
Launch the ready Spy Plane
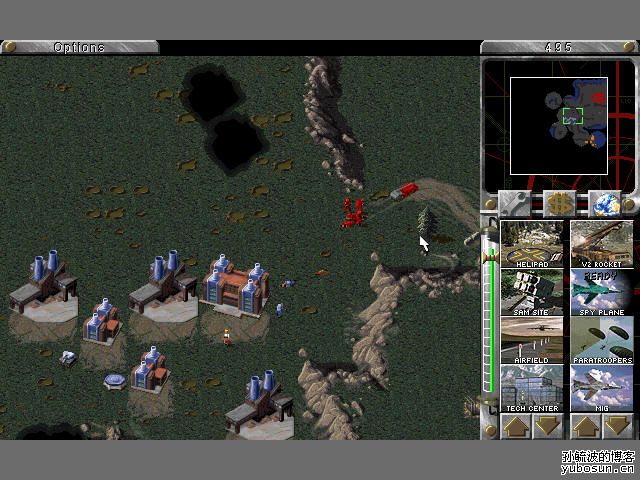click(602, 292)
